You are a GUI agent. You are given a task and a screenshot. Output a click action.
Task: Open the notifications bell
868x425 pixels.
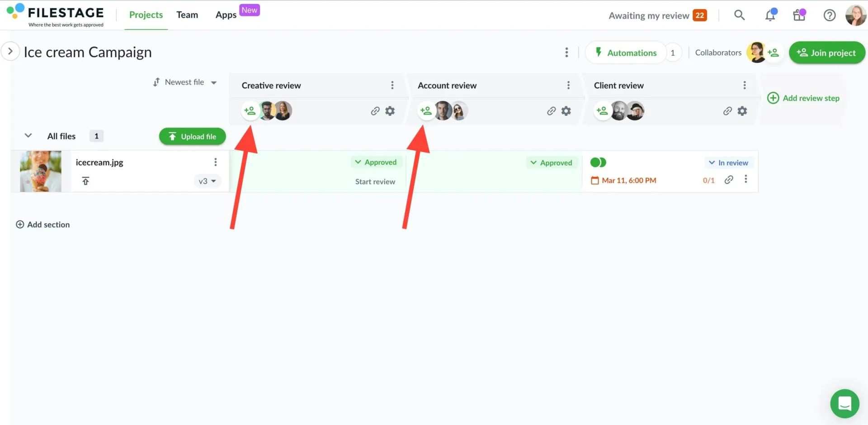tap(770, 15)
